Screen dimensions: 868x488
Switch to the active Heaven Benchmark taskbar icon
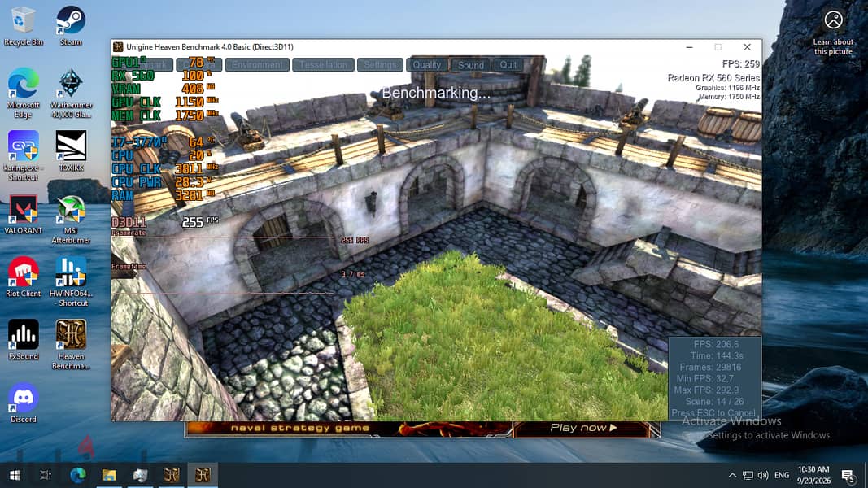(202, 475)
